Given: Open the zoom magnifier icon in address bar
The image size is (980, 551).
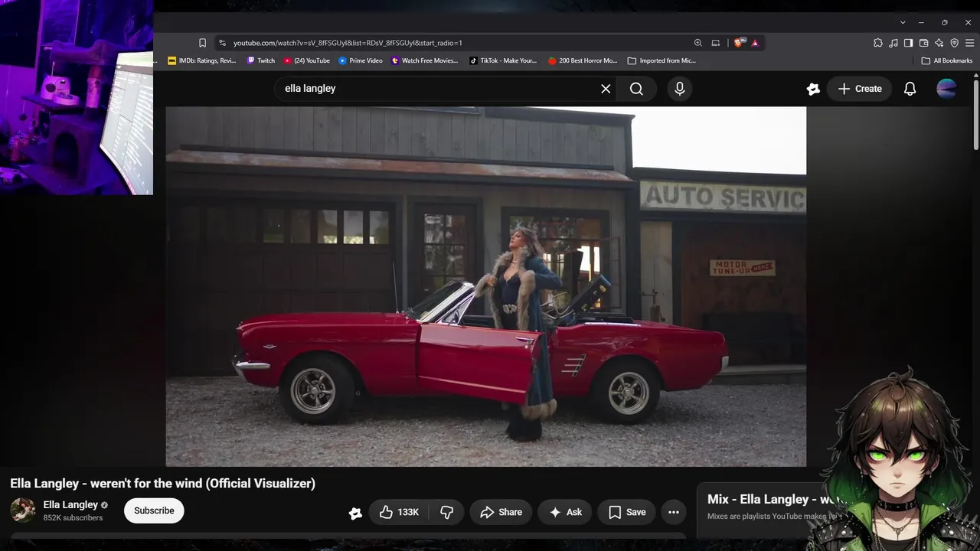Looking at the screenshot, I should point(697,43).
